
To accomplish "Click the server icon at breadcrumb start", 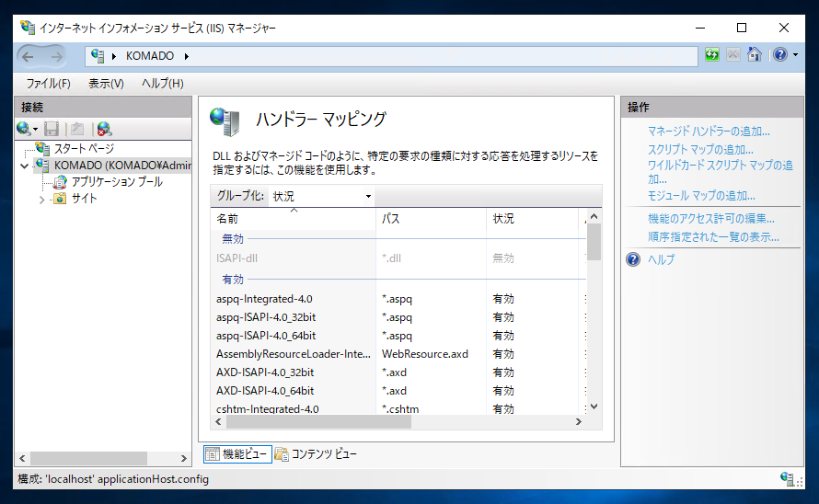I will [98, 55].
